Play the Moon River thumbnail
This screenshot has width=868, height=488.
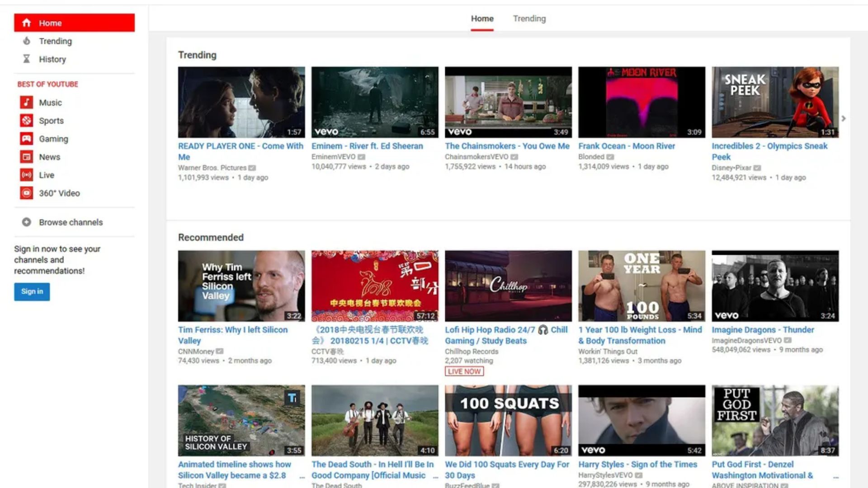pyautogui.click(x=642, y=102)
